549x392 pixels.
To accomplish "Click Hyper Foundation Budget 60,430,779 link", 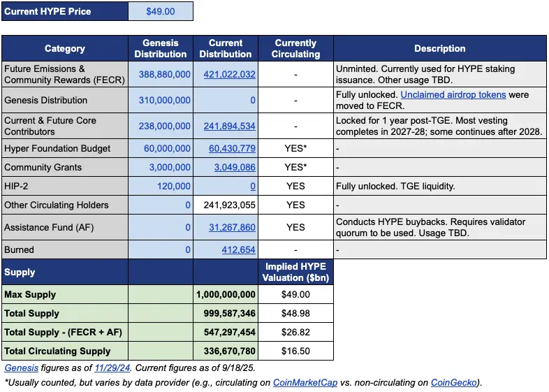I will coord(232,148).
